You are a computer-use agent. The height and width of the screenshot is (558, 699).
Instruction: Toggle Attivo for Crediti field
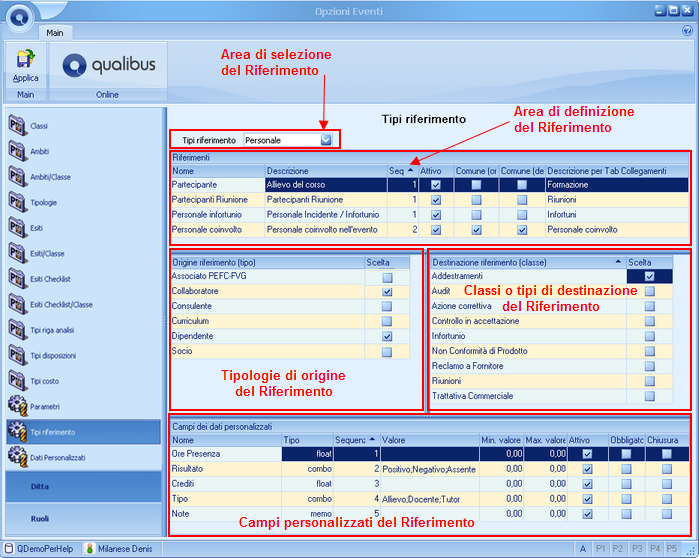point(587,484)
